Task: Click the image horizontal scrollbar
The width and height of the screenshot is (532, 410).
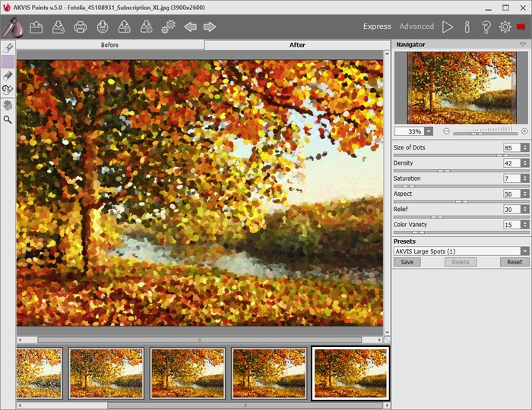Action: tap(199, 340)
